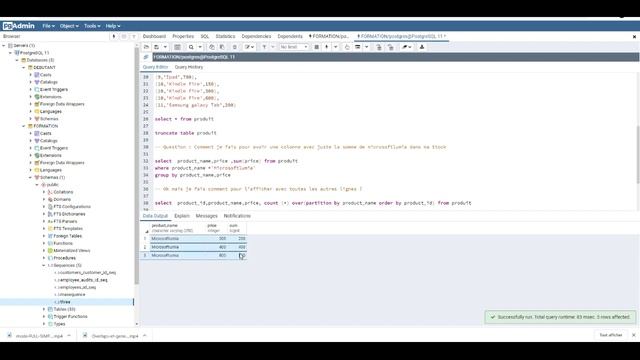The height and width of the screenshot is (360, 640).
Task: Click the pgAdmin logo
Action: (18, 26)
